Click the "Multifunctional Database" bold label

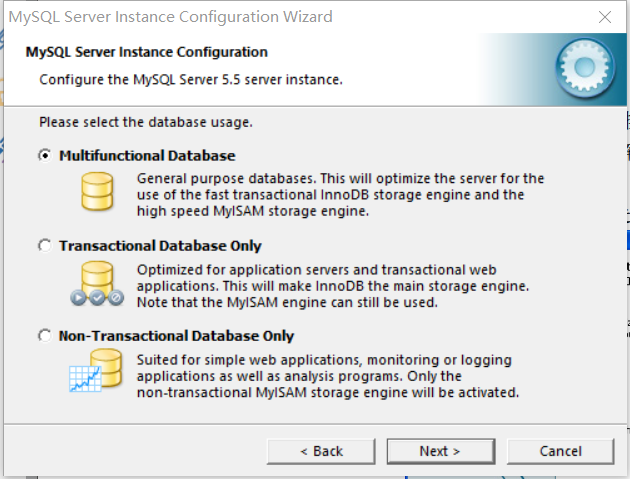(147, 156)
